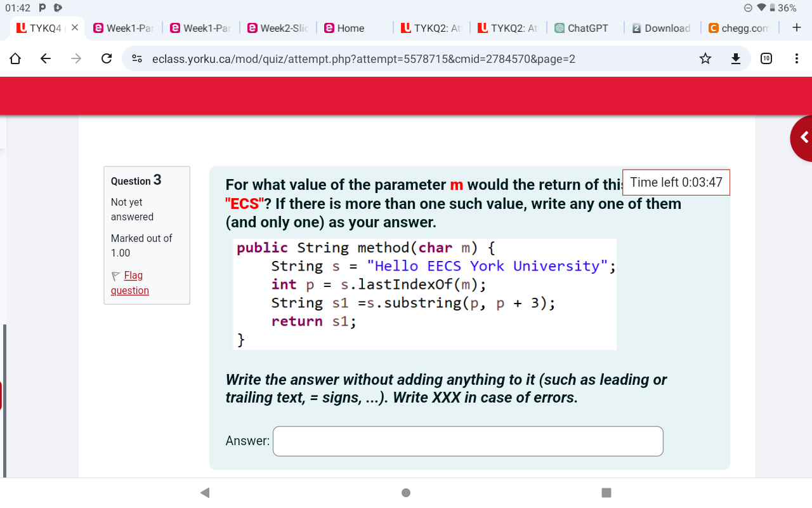Tap the site information icon before the URL
Screen dimensions: 812x508
coord(135,58)
